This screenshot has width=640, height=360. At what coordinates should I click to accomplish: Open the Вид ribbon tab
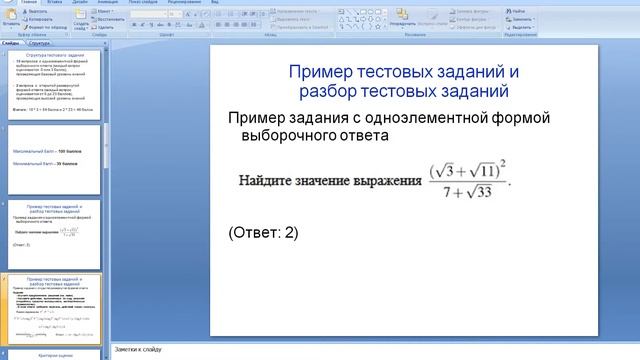215,2
